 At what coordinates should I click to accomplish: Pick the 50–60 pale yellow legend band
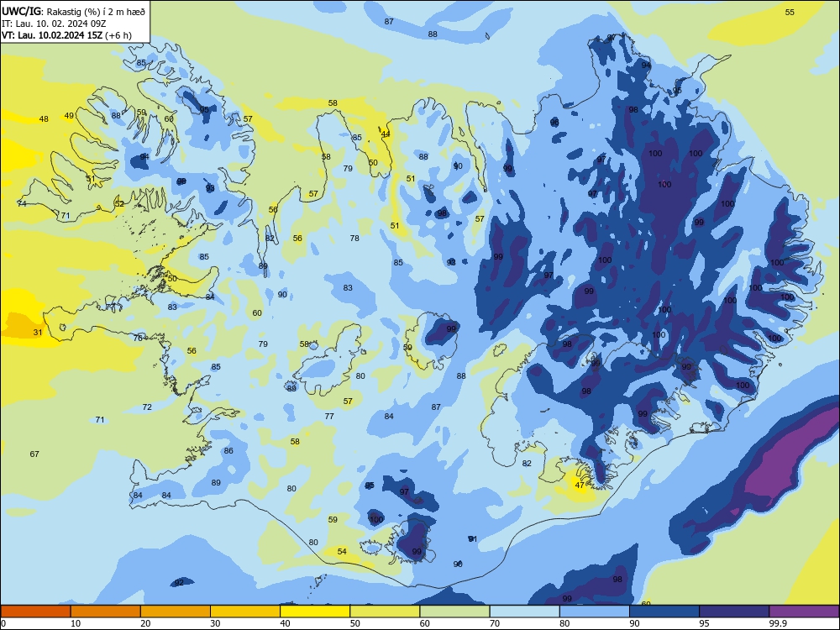click(x=385, y=612)
